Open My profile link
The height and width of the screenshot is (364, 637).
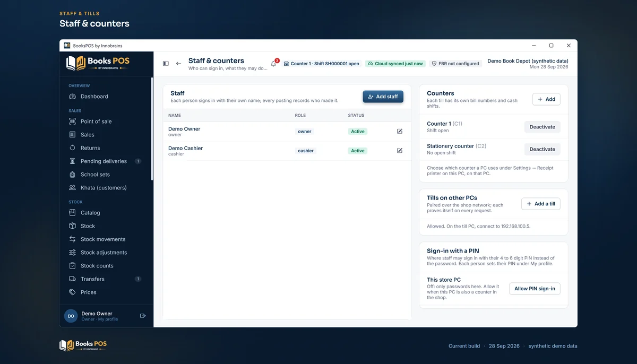point(108,319)
